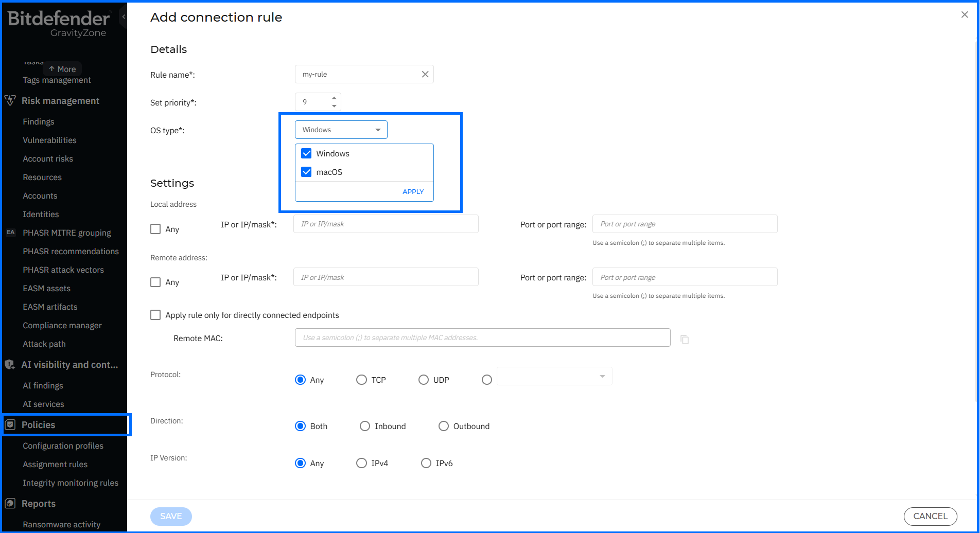Uncheck the macOS option
980x533 pixels.
[x=306, y=172]
